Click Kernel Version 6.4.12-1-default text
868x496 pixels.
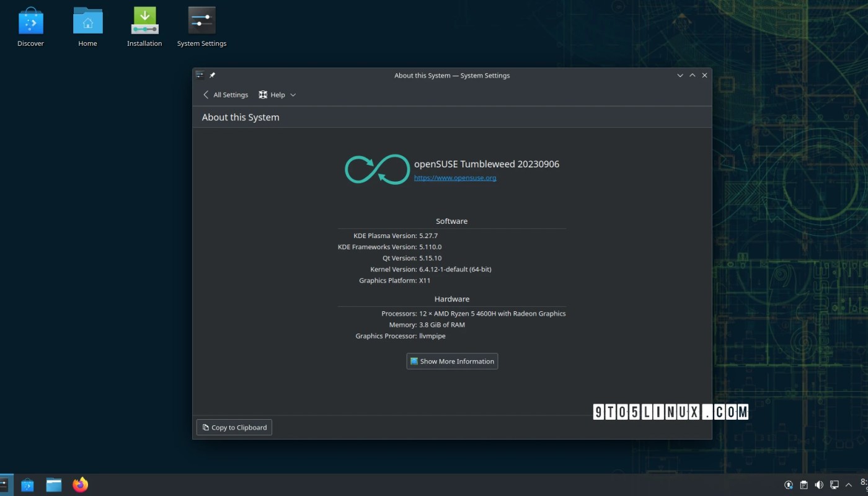(x=455, y=269)
